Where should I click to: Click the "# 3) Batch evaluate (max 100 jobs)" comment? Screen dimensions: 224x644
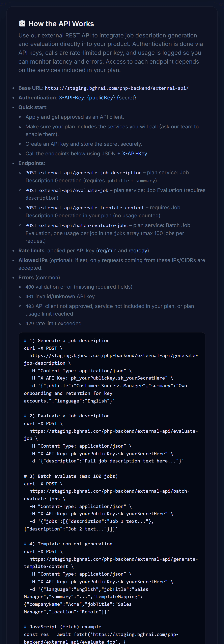click(71, 476)
